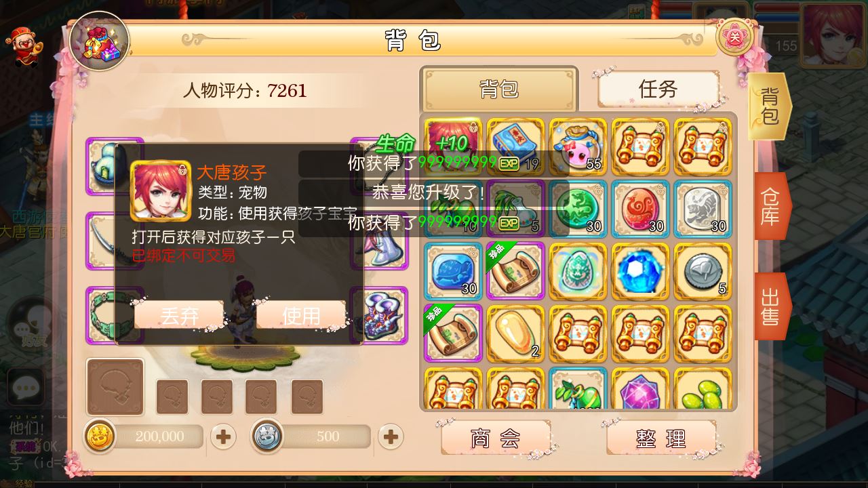Select the pink pig item with count 55
The width and height of the screenshot is (868, 488).
click(578, 147)
